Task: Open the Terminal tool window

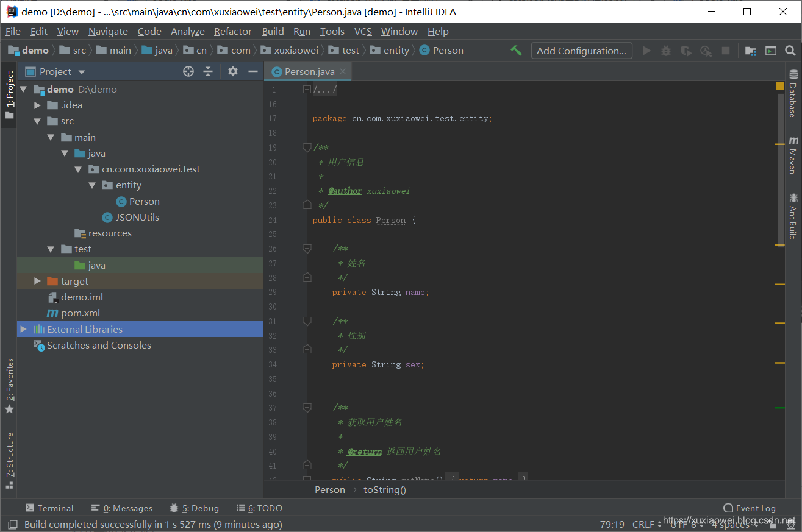Action: click(49, 508)
